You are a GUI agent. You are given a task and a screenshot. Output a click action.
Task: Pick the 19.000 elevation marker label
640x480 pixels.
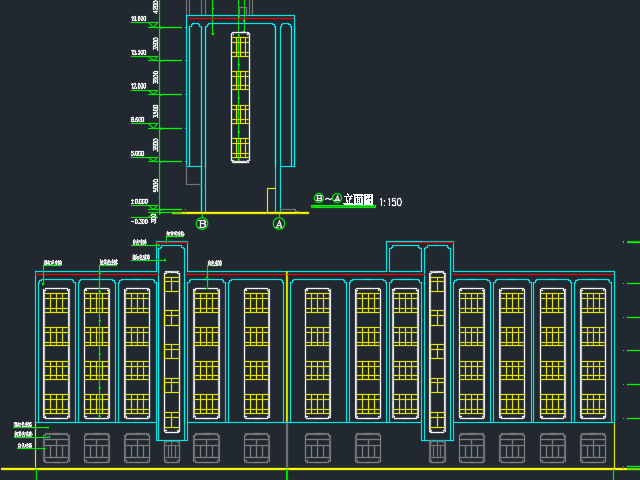click(138, 19)
